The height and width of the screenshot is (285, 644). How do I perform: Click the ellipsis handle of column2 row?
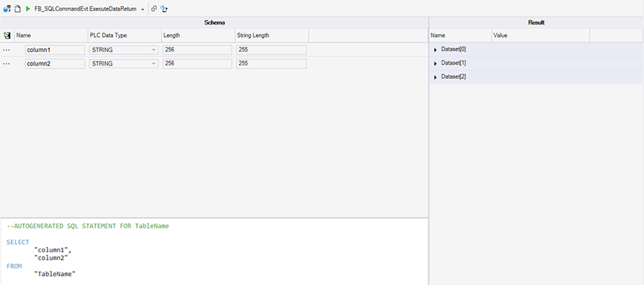7,64
